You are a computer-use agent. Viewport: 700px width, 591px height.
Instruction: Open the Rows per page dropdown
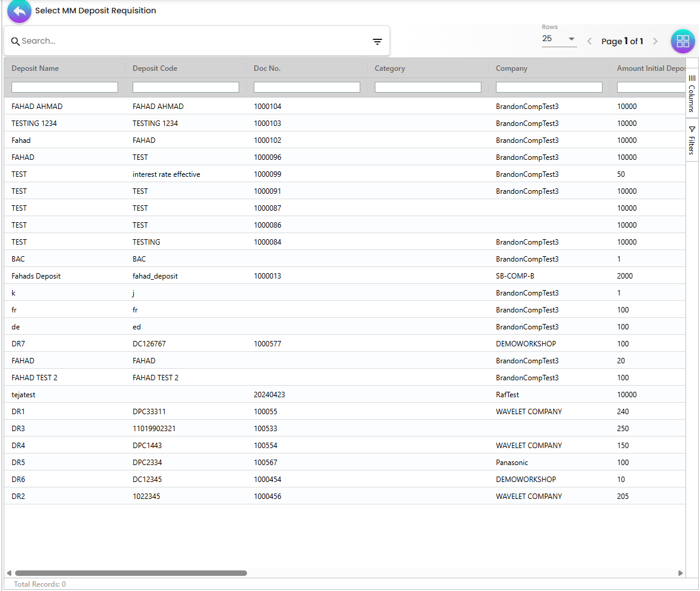559,39
